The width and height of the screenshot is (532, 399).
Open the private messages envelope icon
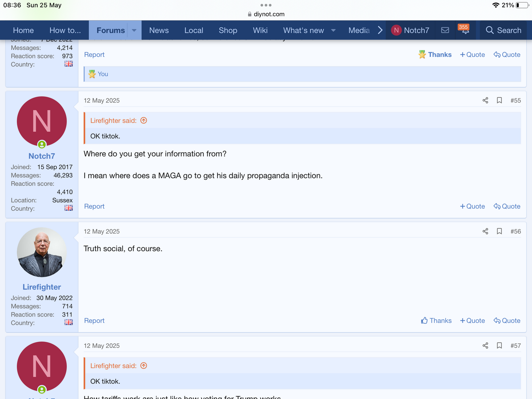(445, 30)
